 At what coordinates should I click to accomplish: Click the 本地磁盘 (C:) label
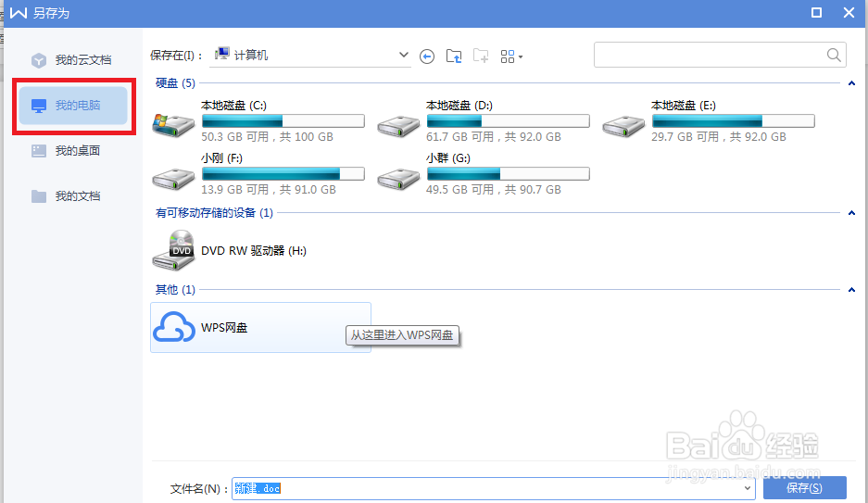pos(233,105)
